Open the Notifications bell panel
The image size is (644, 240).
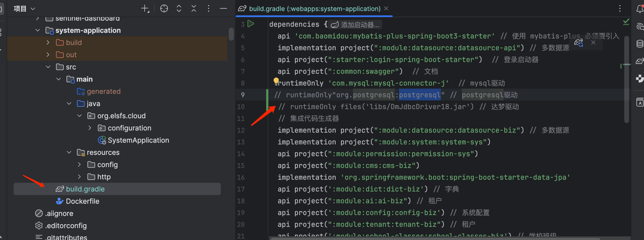click(640, 9)
